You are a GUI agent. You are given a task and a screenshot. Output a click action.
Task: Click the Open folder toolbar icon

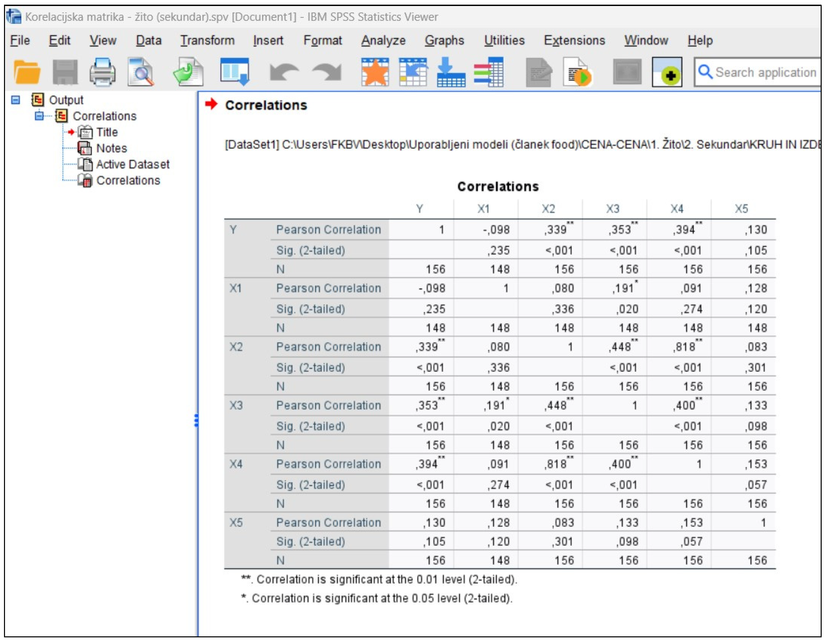pos(27,72)
